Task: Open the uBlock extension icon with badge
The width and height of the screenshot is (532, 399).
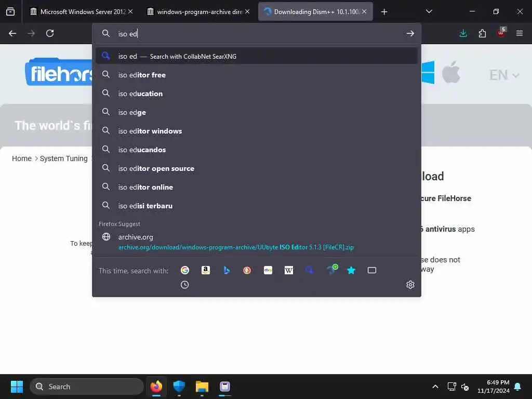Action: click(501, 33)
